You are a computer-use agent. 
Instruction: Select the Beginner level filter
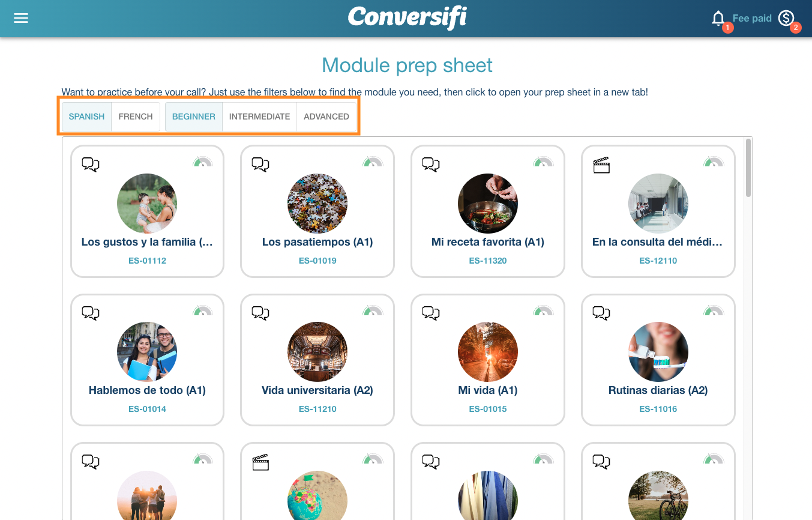[194, 116]
